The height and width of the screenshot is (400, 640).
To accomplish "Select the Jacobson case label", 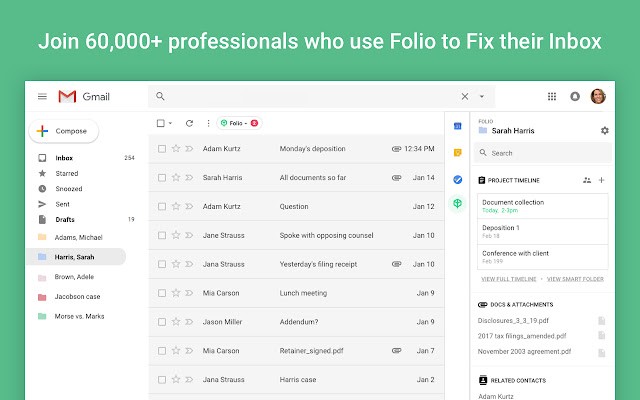I will coord(77,297).
